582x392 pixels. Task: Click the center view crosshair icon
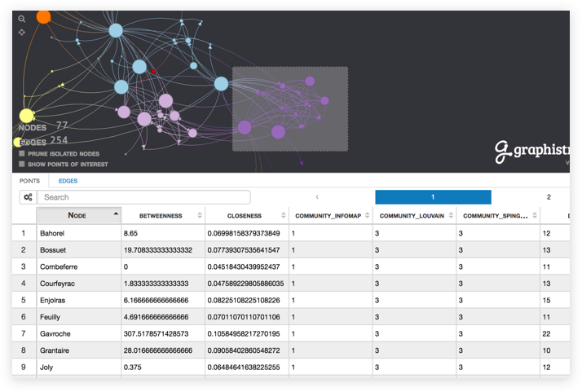22,33
